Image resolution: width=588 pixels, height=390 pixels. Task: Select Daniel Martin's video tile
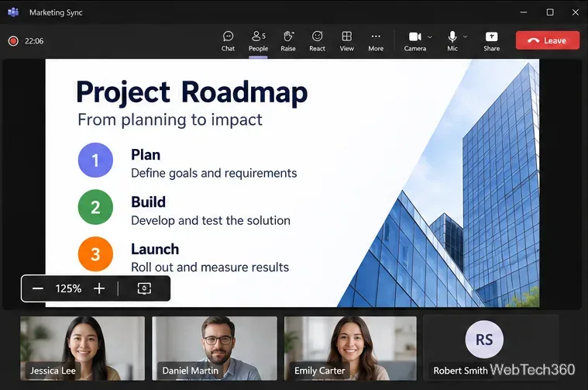(215, 348)
